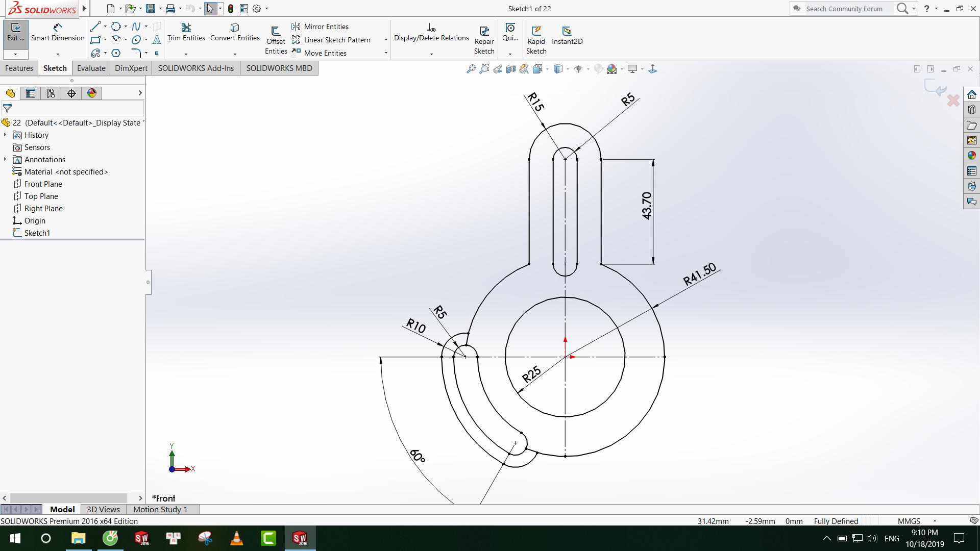
Task: Toggle Hide/Show Items eye icon
Action: (578, 69)
